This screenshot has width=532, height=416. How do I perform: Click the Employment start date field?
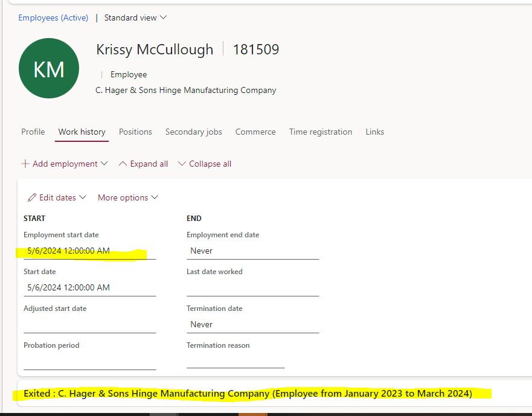pos(90,251)
